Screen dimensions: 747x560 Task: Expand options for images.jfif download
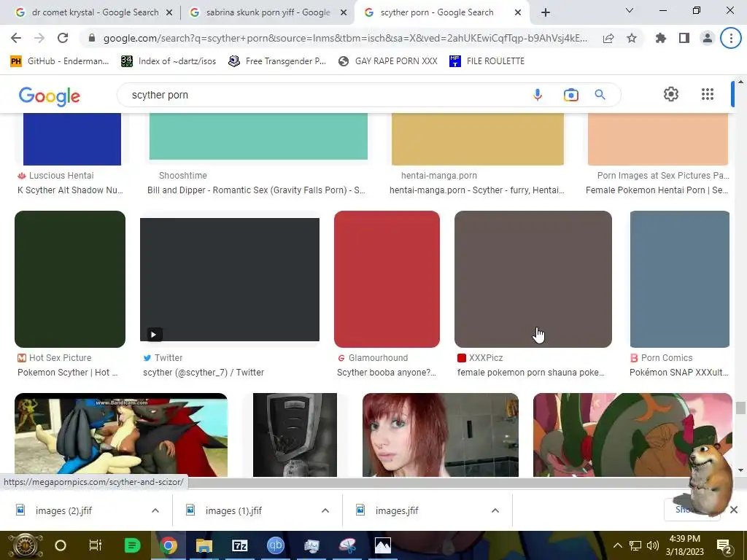(x=495, y=510)
